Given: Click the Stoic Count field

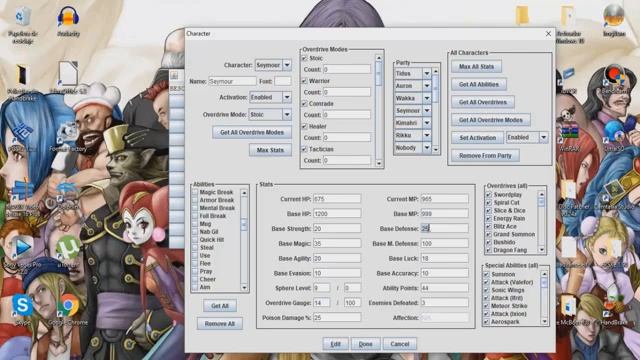Looking at the screenshot, I should [x=347, y=69].
